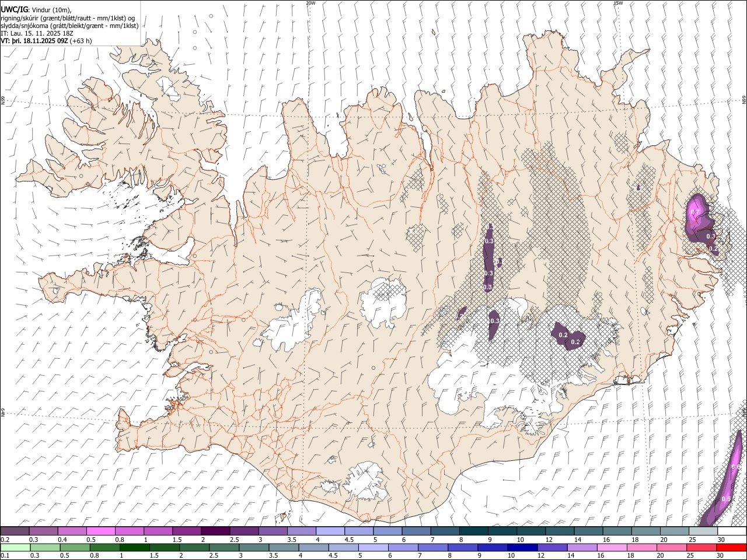Image resolution: width=747 pixels, height=560 pixels.
Task: Click the pale green 0.1 swatch, bottom legend bar
Action: 15,547
